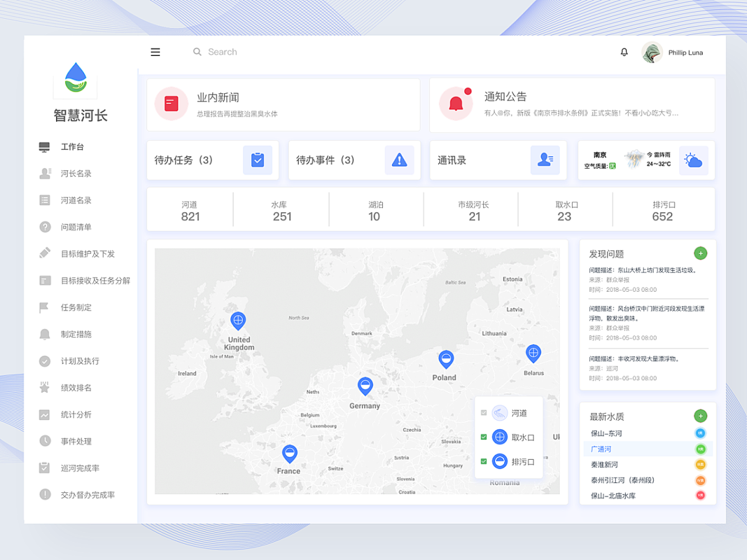Viewport: 747px width, 560px height.
Task: Open the hamburger menu icon
Action: coord(156,52)
